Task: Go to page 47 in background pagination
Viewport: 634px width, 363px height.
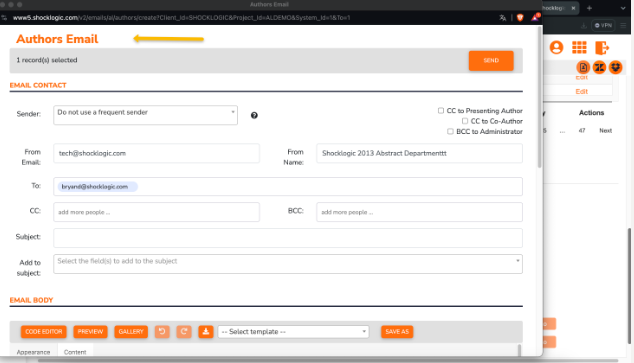Action: pyautogui.click(x=582, y=131)
